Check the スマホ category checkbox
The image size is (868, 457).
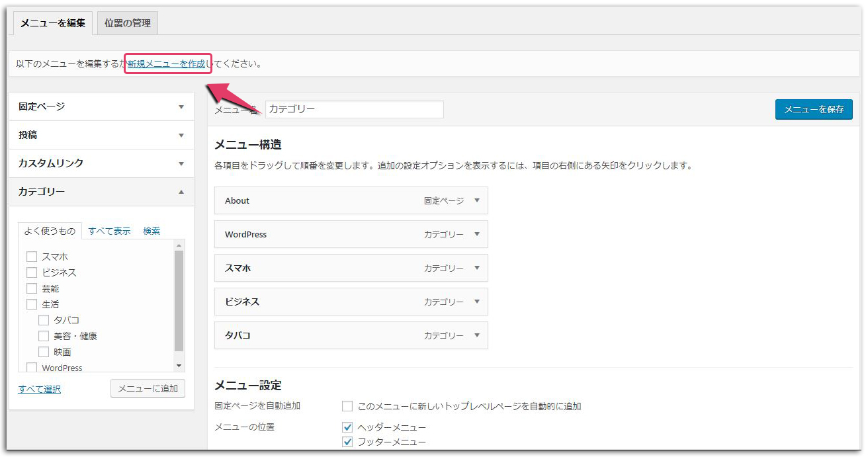click(x=31, y=256)
